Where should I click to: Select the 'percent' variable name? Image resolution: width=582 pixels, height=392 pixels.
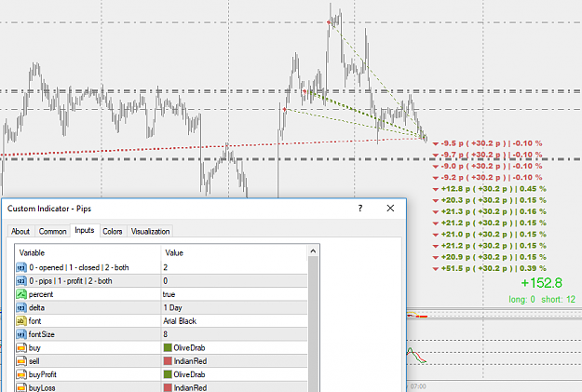(41, 294)
